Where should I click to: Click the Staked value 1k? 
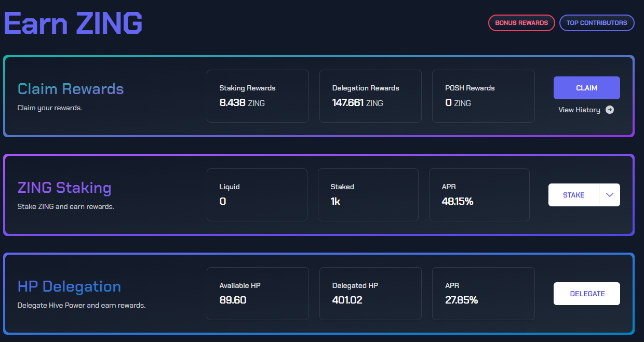pos(336,201)
